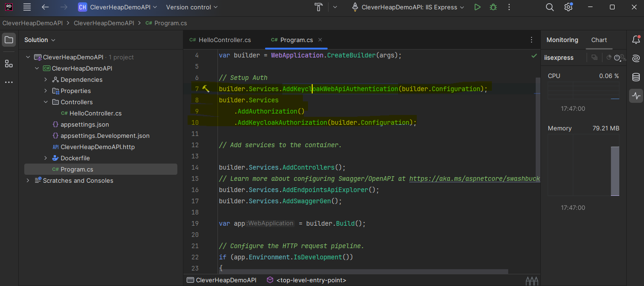Click the CleverHeapDemoAPI breadcrumb
Screen dimensions: 644x286
tap(32, 22)
